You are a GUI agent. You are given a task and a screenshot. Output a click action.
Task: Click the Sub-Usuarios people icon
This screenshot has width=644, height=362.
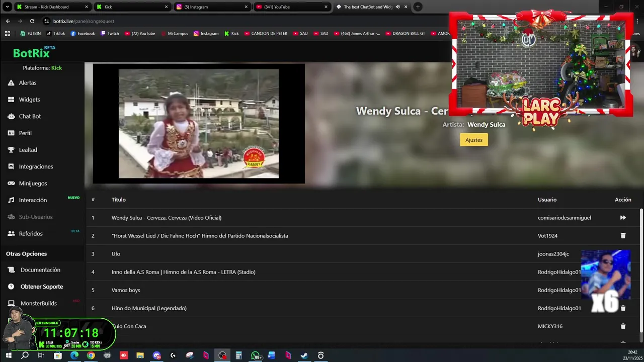click(11, 217)
